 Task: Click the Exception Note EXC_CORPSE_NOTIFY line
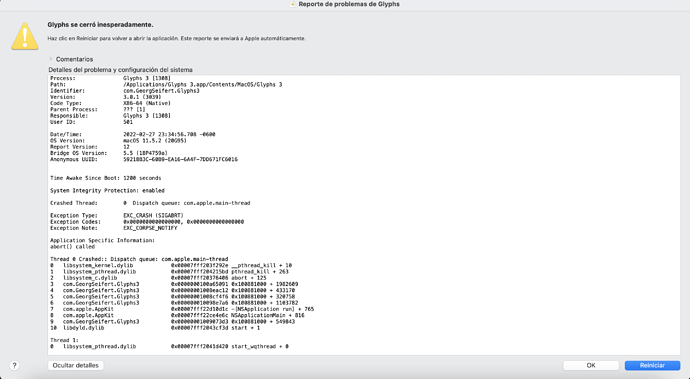114,228
